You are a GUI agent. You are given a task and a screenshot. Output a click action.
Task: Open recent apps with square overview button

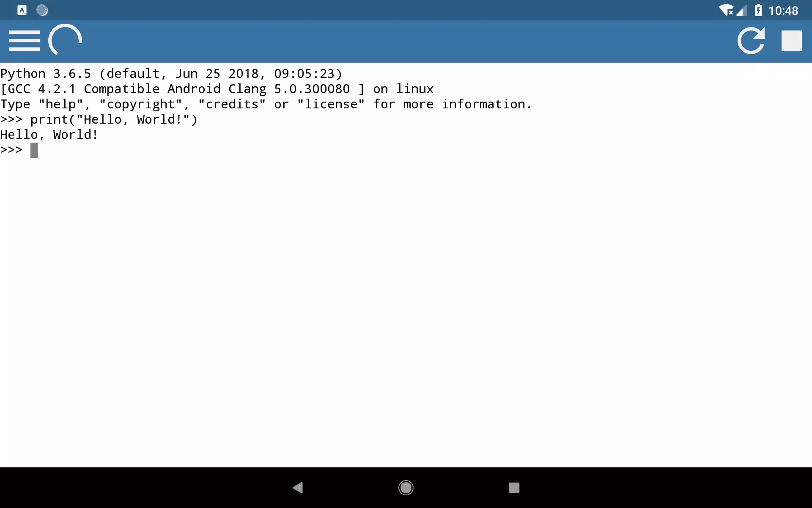[514, 488]
